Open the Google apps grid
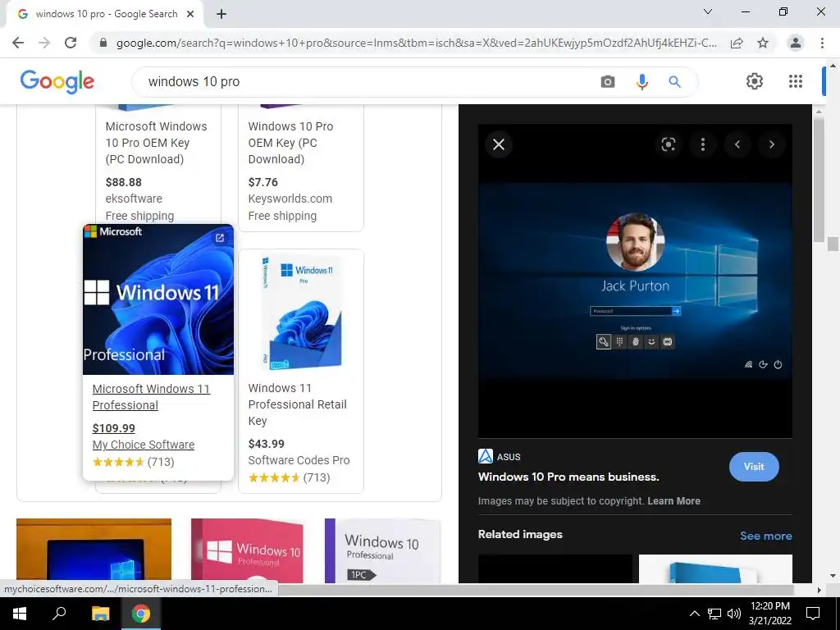The image size is (840, 630). [796, 81]
